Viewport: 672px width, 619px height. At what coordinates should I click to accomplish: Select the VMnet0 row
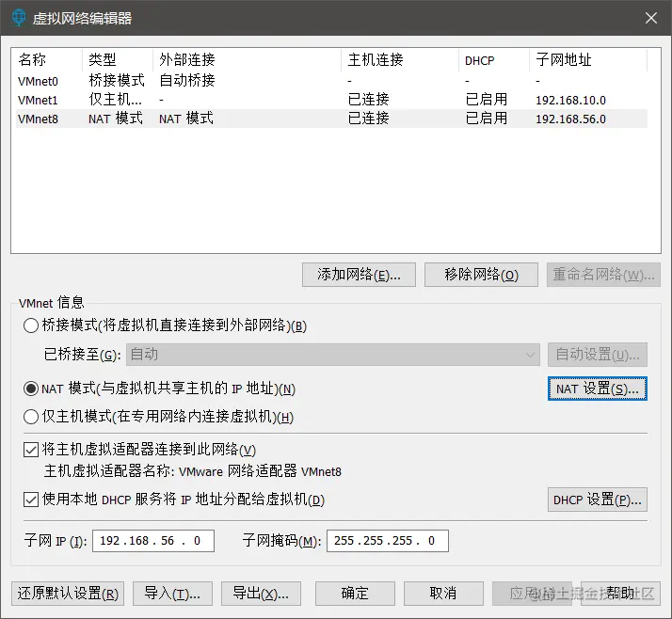coord(331,81)
